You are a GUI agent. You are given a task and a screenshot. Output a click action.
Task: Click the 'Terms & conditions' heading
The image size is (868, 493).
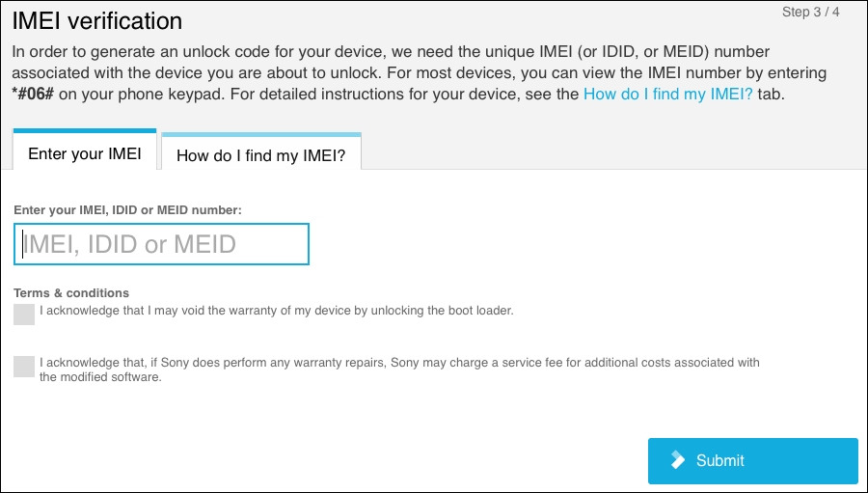pyautogui.click(x=71, y=292)
